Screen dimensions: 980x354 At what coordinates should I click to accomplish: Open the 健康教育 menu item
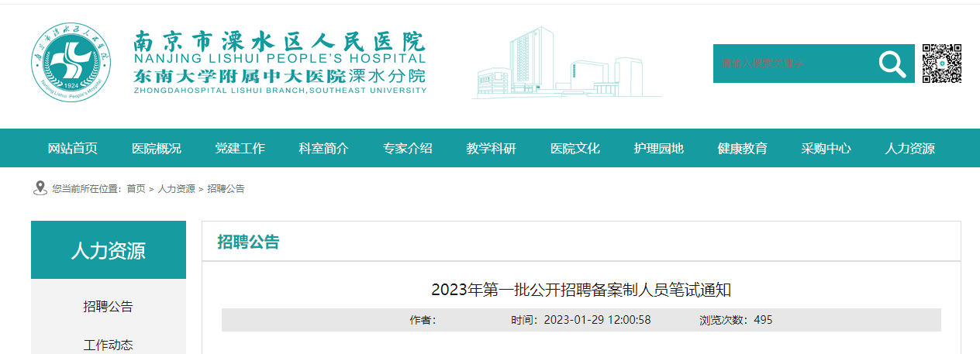[x=743, y=149]
